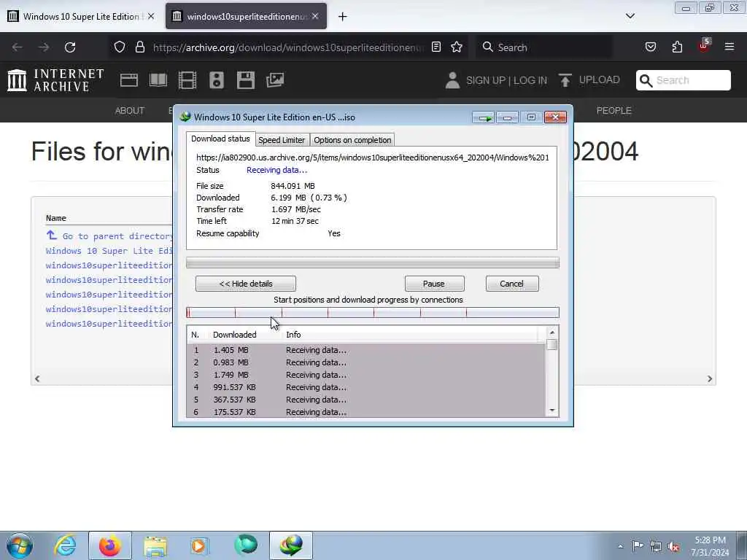The width and height of the screenshot is (747, 560).
Task: Click the Internet Download Manager taskbar icon
Action: [291, 545]
